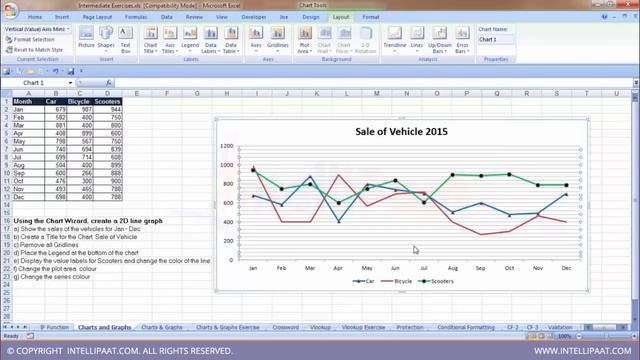640x360 pixels.
Task: Select the Layout chart tools tab
Action: pyautogui.click(x=341, y=17)
